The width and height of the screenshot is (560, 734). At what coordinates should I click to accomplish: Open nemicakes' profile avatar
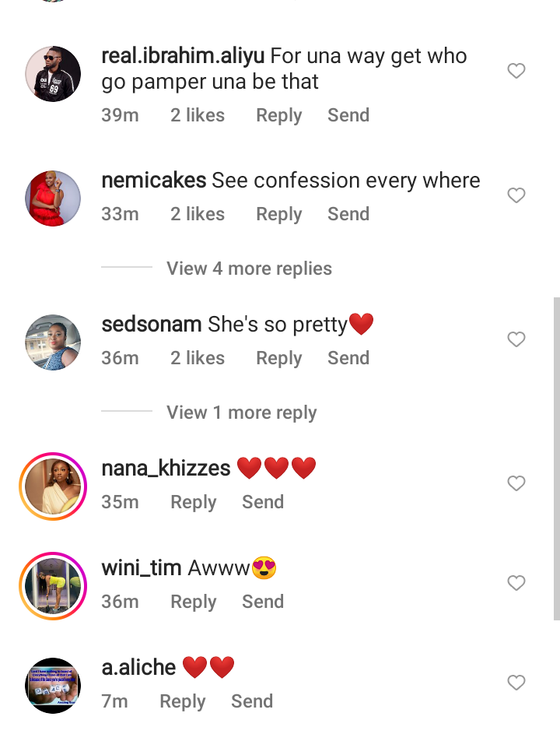[53, 198]
